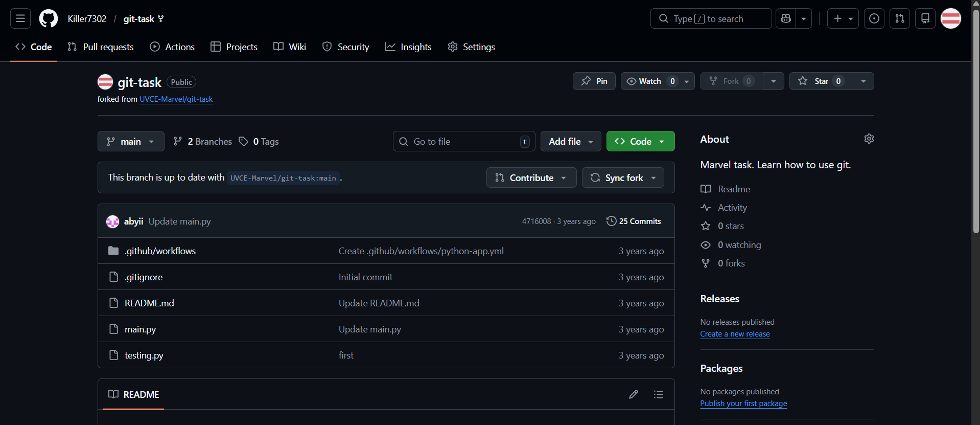This screenshot has height=425, width=980.
Task: Open commit 4716008 hash link
Action: 536,221
